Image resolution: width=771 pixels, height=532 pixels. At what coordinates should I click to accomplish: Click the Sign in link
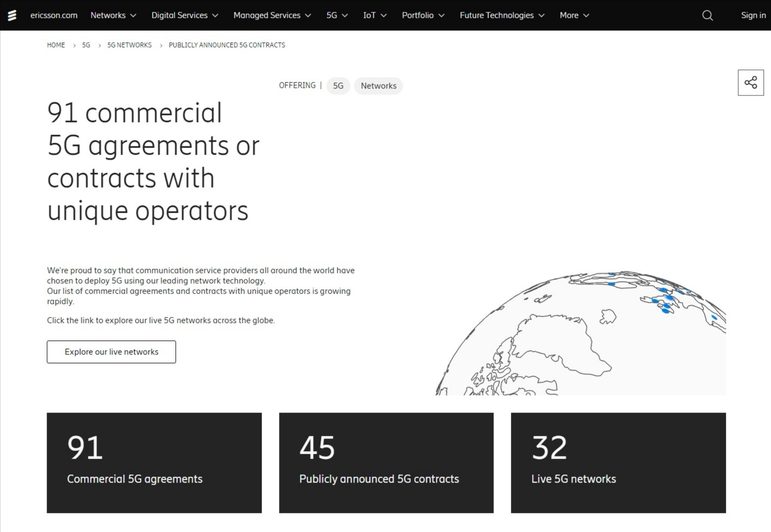tap(753, 15)
